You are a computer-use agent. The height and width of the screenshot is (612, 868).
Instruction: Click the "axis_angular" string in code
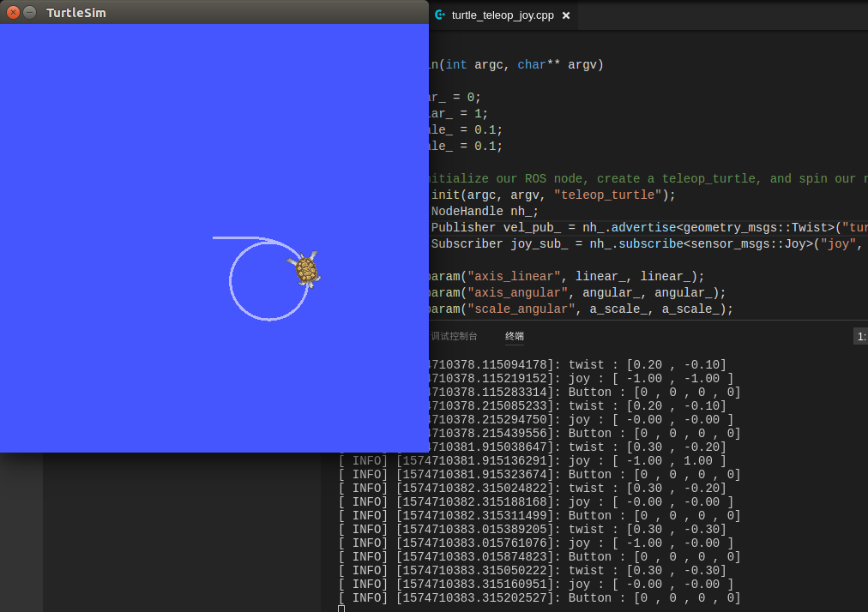pyautogui.click(x=517, y=293)
